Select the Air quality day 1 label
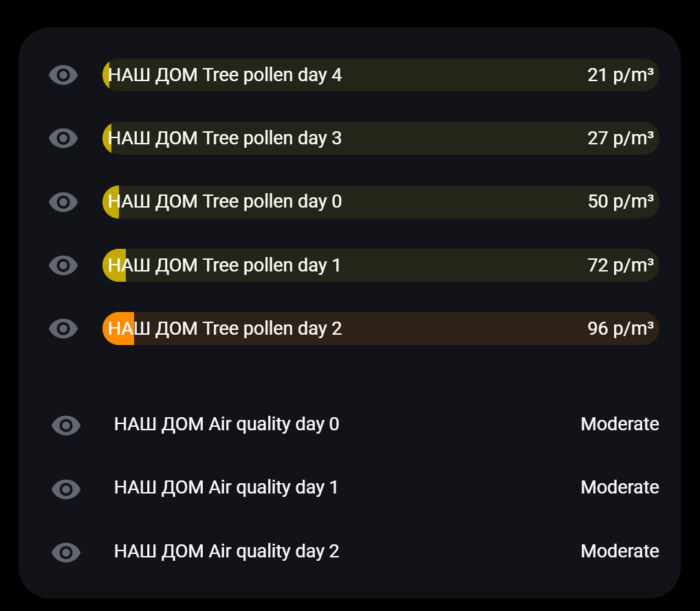Screen dimensions: 700x611 point(226,487)
